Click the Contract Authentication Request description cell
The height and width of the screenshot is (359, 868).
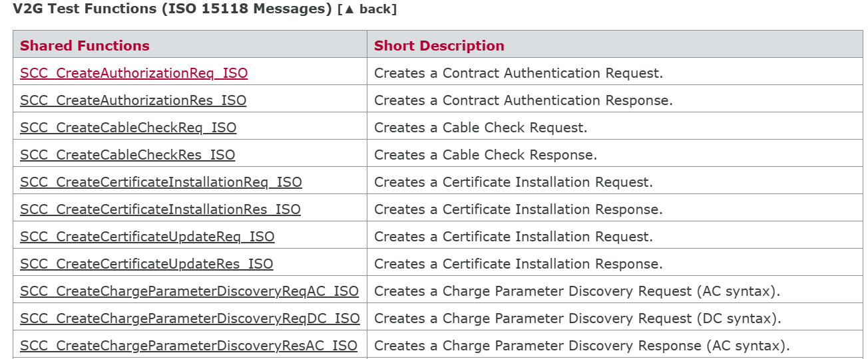pos(518,73)
